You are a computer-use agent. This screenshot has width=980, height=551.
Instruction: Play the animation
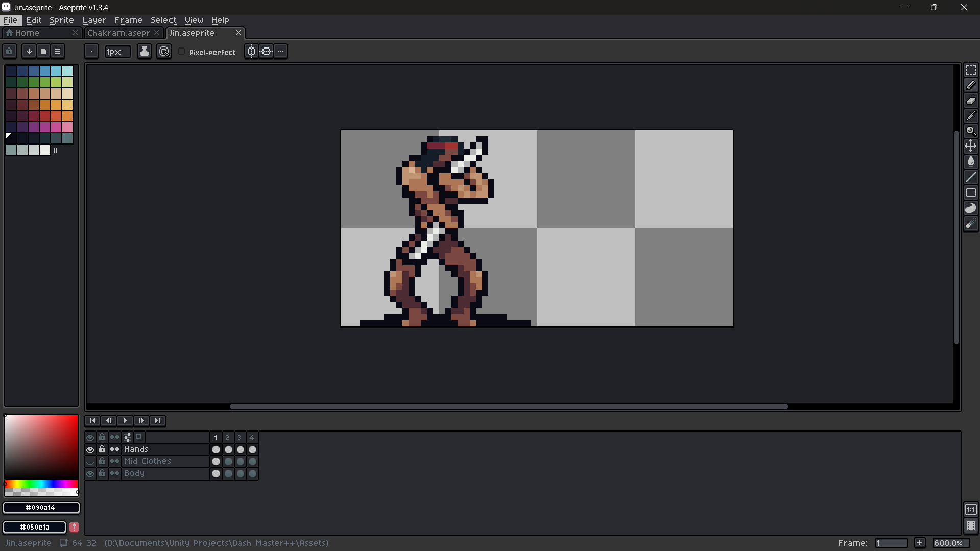125,421
